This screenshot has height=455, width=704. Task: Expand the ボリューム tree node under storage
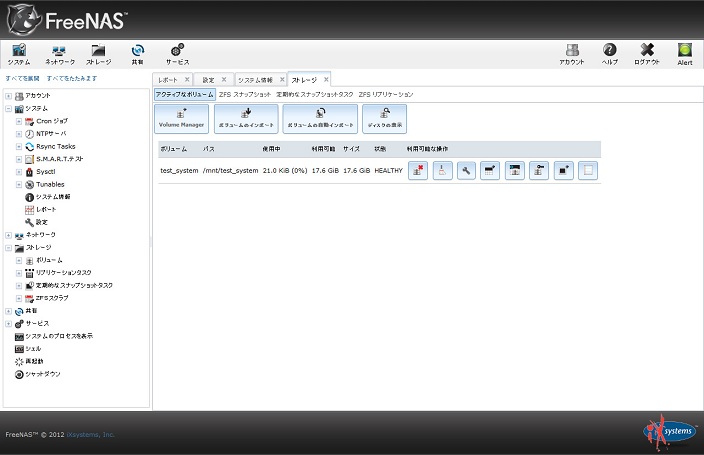click(x=18, y=260)
